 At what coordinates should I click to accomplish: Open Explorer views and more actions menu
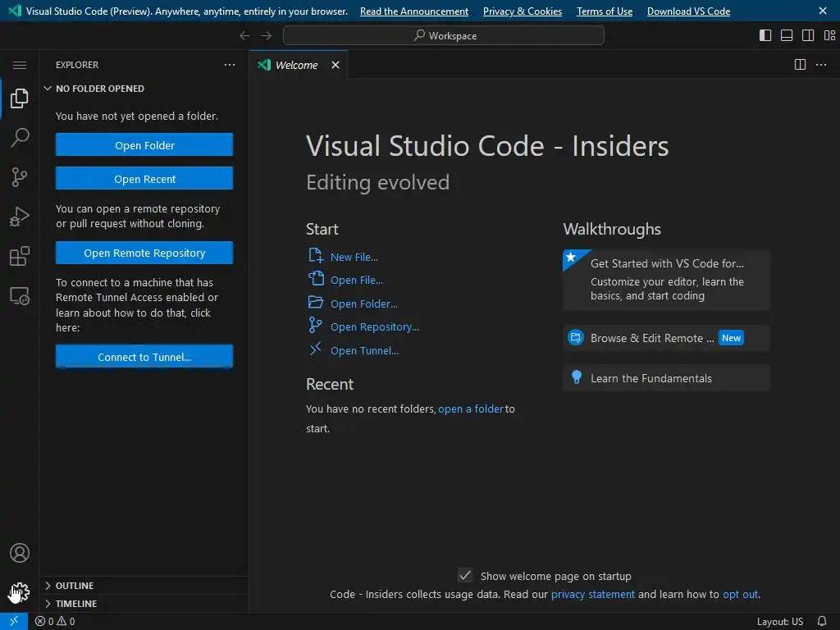point(230,65)
